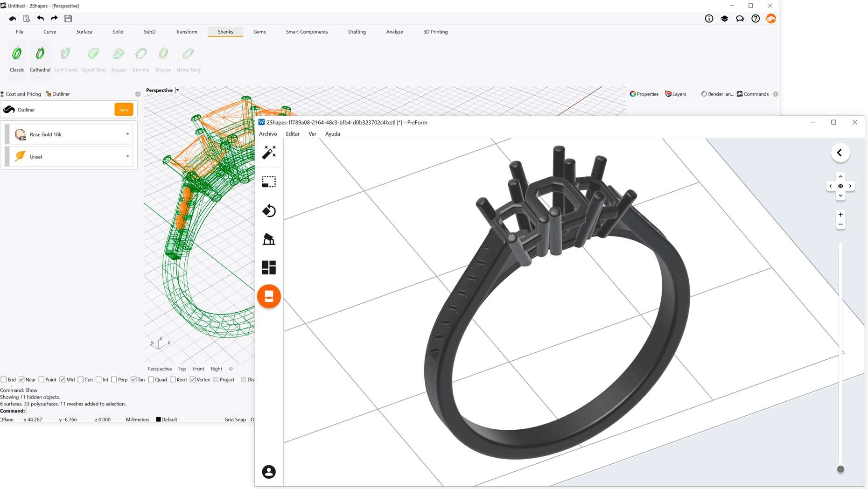This screenshot has width=868, height=489.
Task: Open the PreForm supports tool
Action: (x=269, y=239)
